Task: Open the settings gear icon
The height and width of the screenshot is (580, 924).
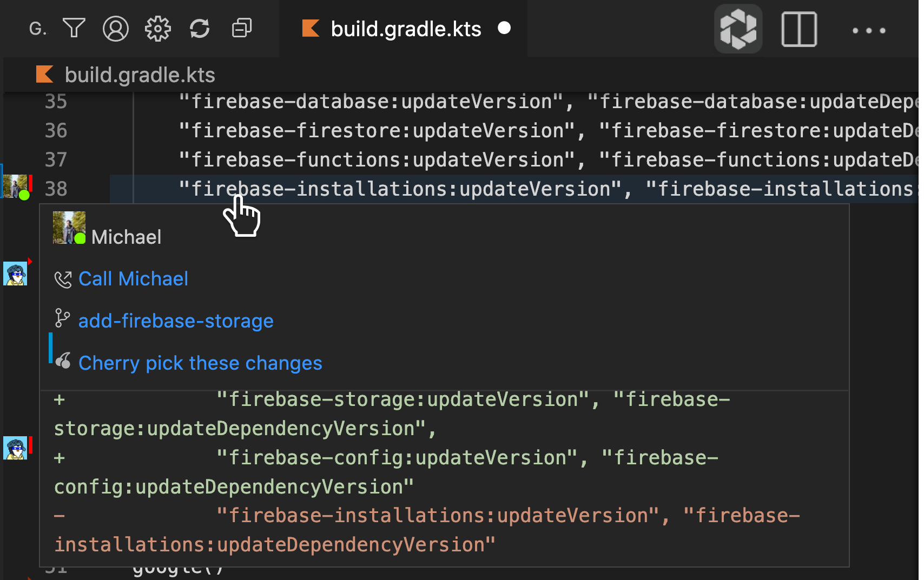Action: click(x=157, y=28)
